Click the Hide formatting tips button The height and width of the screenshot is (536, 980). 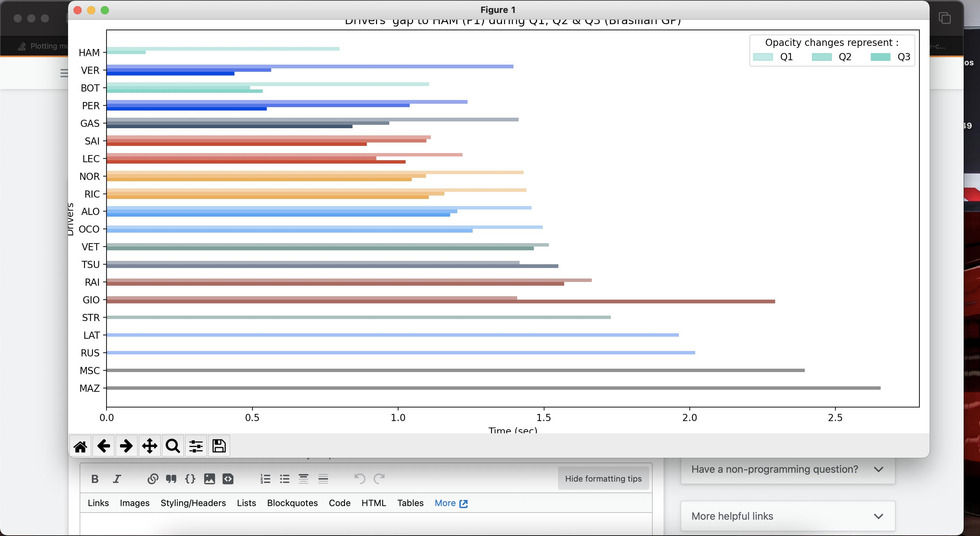coord(603,479)
